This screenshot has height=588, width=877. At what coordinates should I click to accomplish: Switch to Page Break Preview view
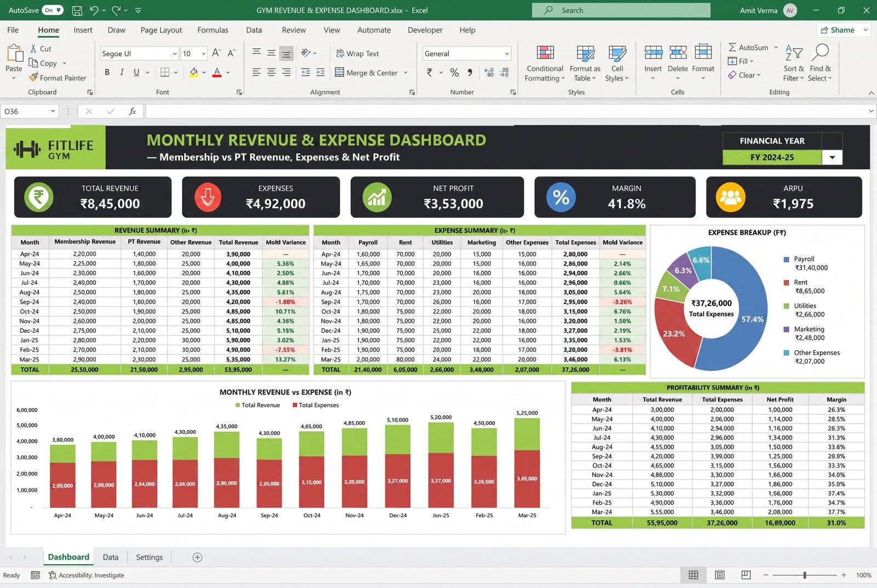tap(746, 575)
